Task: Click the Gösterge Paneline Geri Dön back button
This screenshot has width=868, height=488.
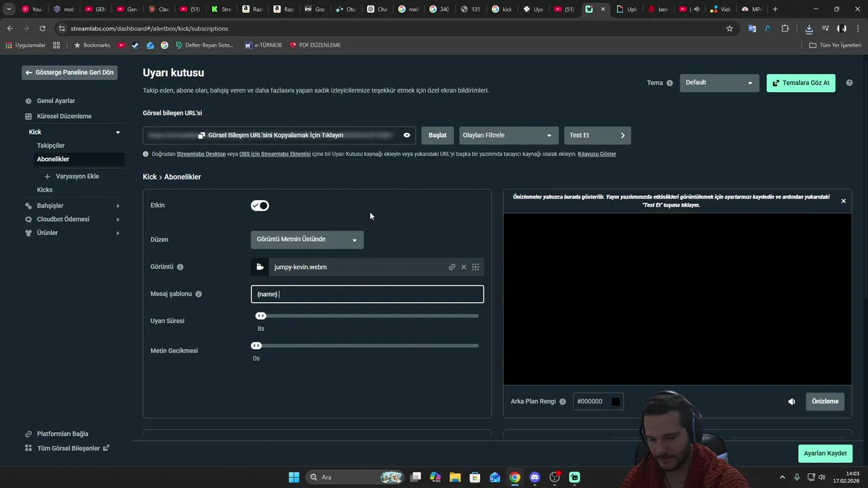Action: 69,73
